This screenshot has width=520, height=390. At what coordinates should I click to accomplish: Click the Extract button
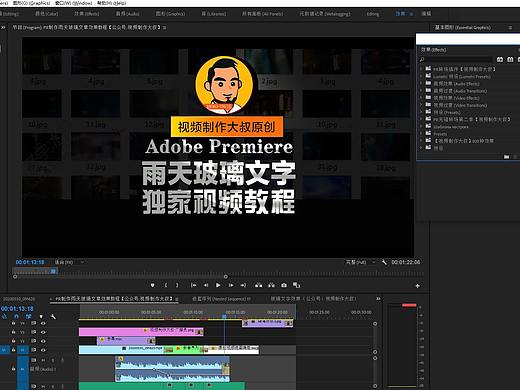pyautogui.click(x=271, y=285)
